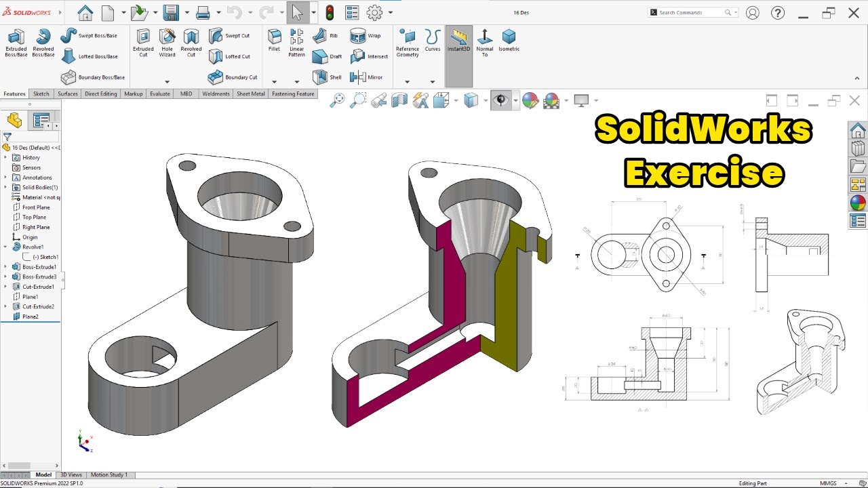This screenshot has height=488, width=868.
Task: Select Boundary Boss/Base feature
Action: (93, 77)
